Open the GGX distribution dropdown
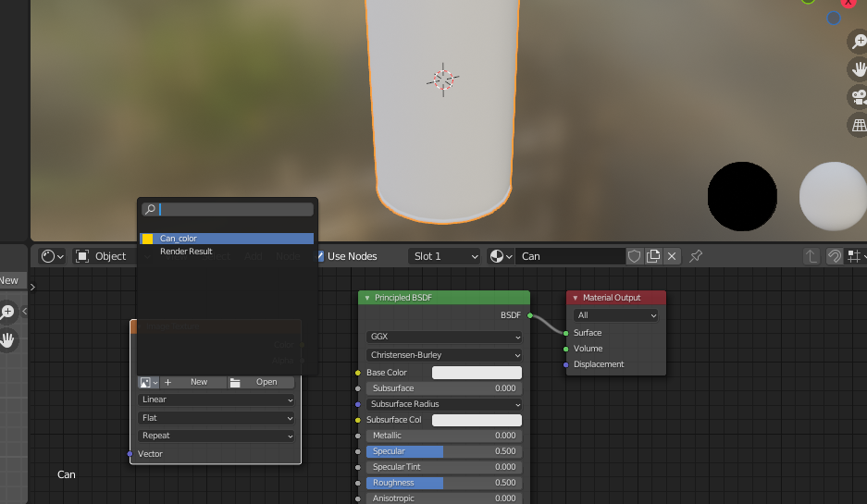The image size is (867, 504). point(444,337)
